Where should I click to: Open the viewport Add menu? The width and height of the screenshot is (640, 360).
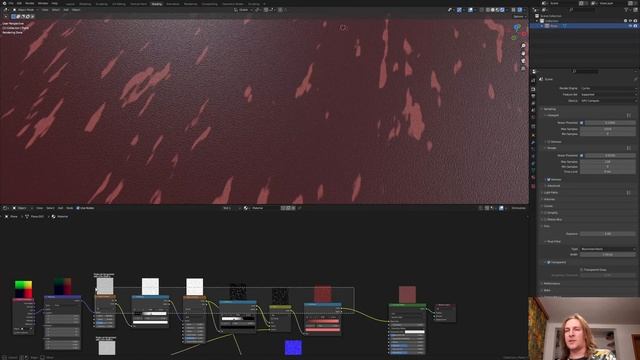click(66, 10)
